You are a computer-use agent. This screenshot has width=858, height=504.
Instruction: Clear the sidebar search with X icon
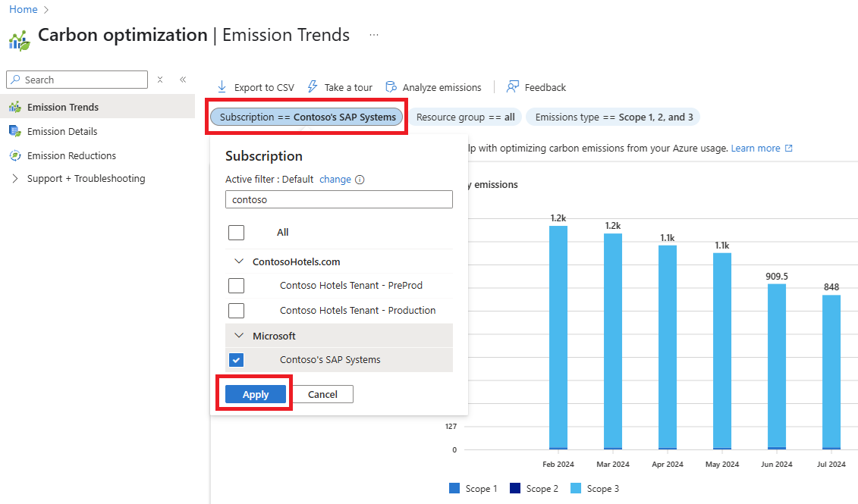pyautogui.click(x=160, y=80)
